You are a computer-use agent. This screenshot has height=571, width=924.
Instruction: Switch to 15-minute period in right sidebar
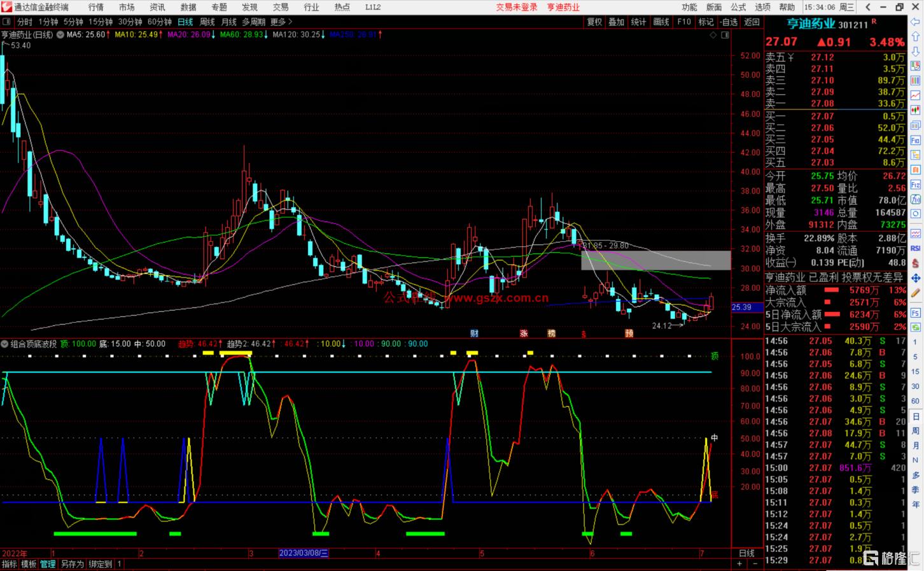point(915,372)
